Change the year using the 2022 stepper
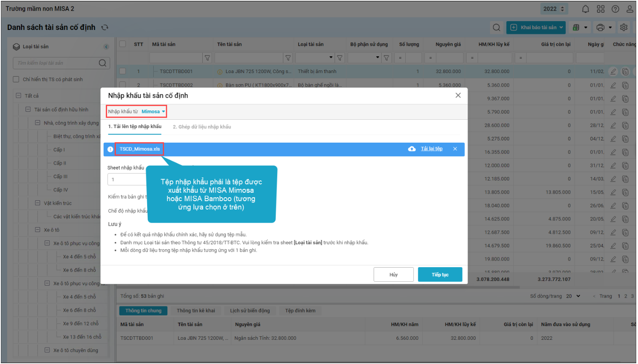Image resolution: width=638 pixels, height=364 pixels. tap(562, 9)
